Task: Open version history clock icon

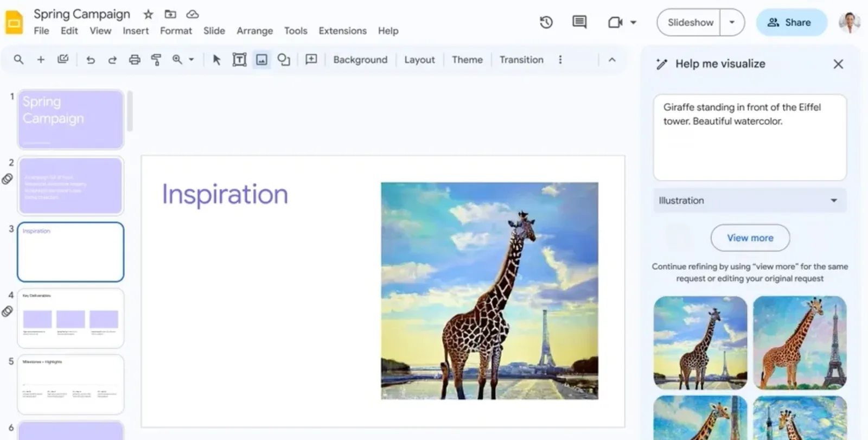Action: pos(546,22)
